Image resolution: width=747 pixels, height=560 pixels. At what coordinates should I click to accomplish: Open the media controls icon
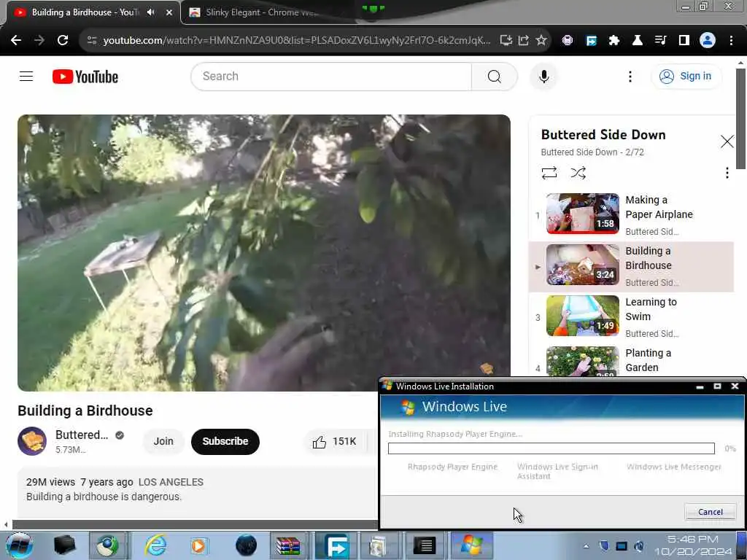pyautogui.click(x=660, y=41)
